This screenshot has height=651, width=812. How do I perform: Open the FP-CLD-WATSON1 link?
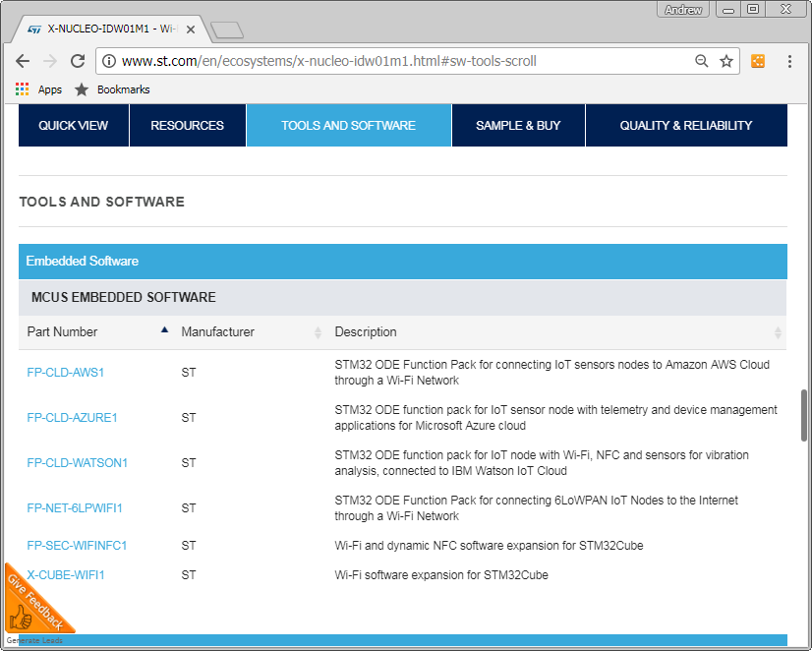point(77,462)
